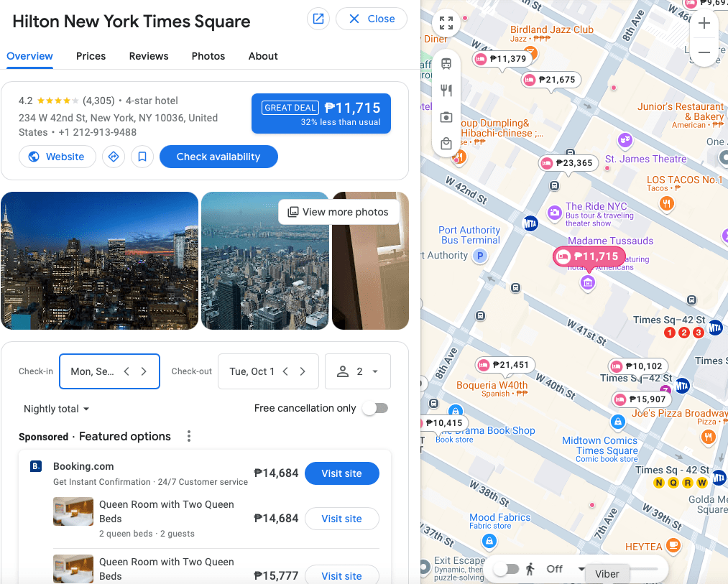Click the Birdland Jazz Club label
The width and height of the screenshot is (728, 584).
pos(552,29)
